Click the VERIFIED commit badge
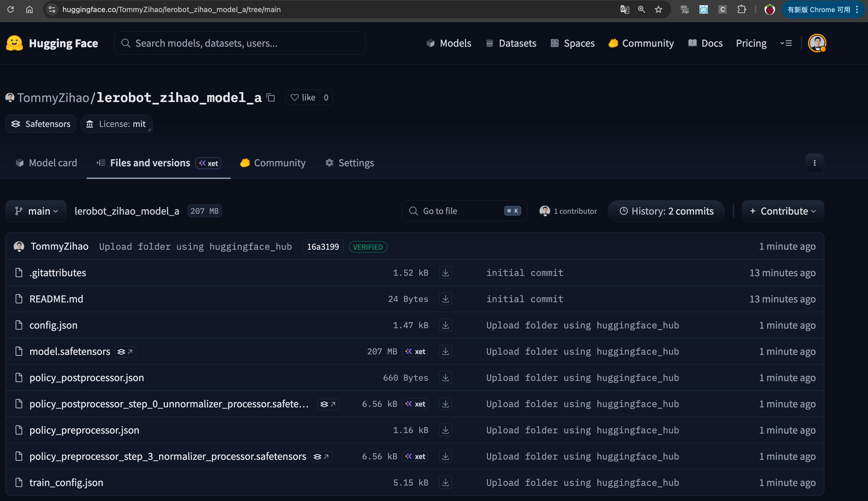This screenshot has width=868, height=501. pos(368,247)
